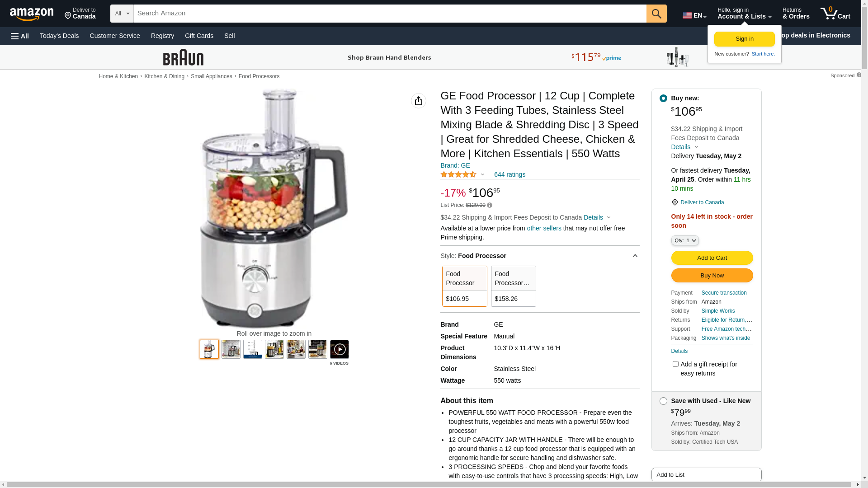Open Today's Deals menu item
The height and width of the screenshot is (488, 868).
(x=59, y=36)
